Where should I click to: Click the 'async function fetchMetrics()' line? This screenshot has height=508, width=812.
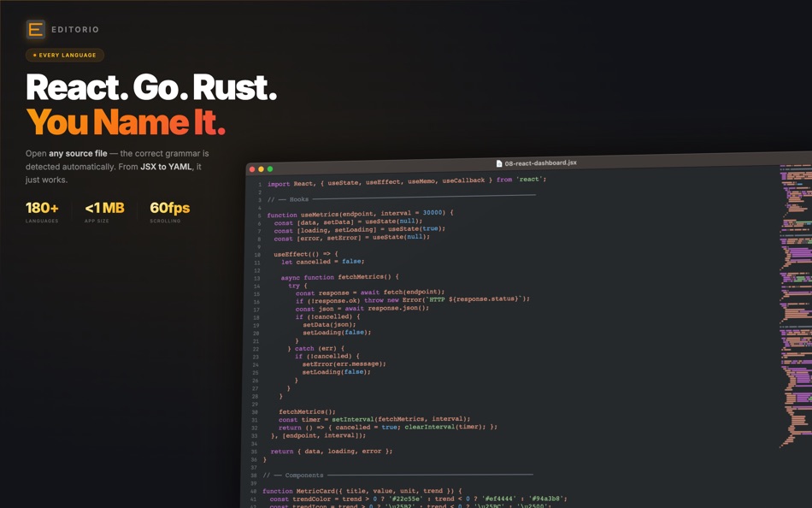(339, 277)
